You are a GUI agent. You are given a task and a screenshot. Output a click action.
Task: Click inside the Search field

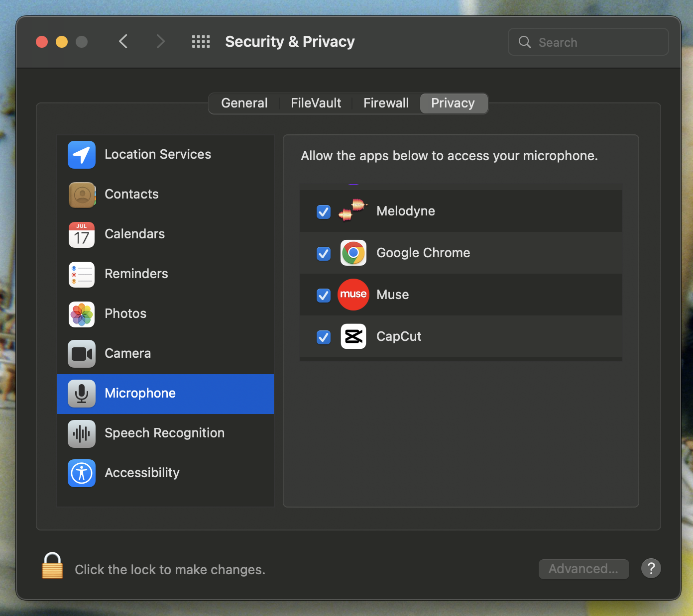pyautogui.click(x=588, y=42)
